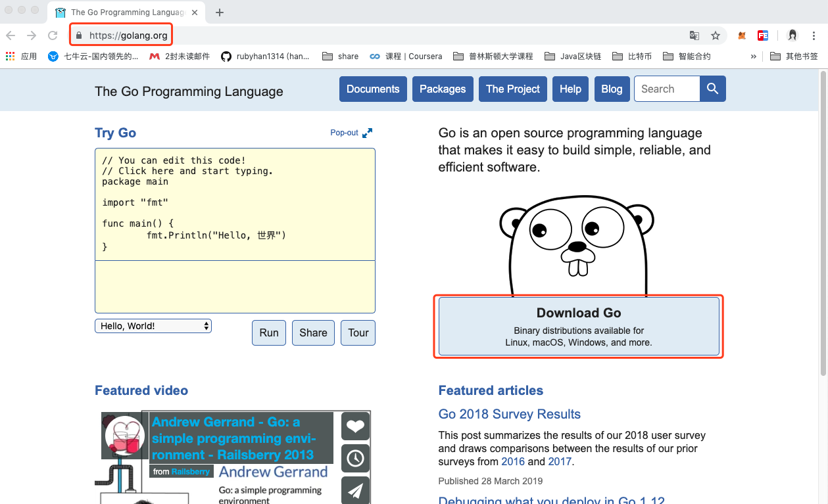The width and height of the screenshot is (828, 504).
Task: Click the Watch Later clock icon on video
Action: click(355, 458)
